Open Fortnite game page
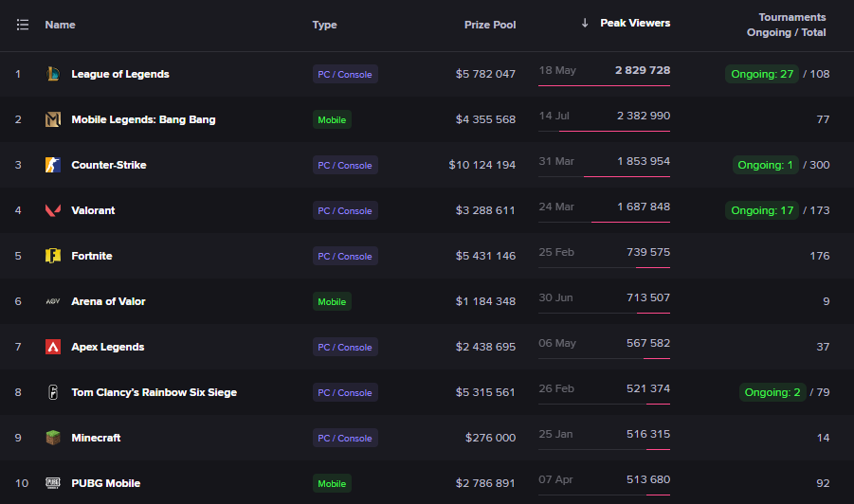Viewport: 854px width, 504px height. 92,256
